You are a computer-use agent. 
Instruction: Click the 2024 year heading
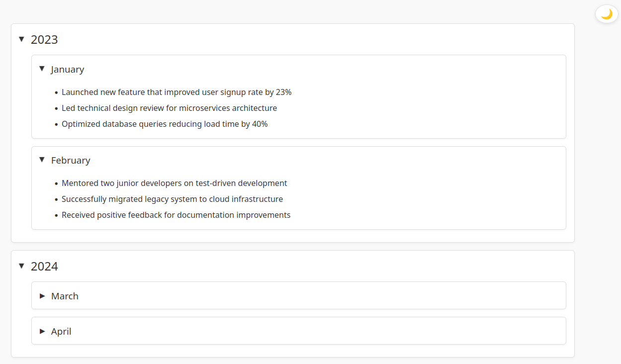click(x=44, y=267)
